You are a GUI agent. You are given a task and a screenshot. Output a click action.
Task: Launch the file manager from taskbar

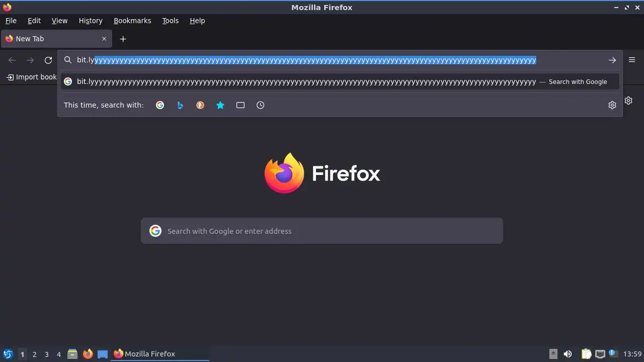pos(72,354)
